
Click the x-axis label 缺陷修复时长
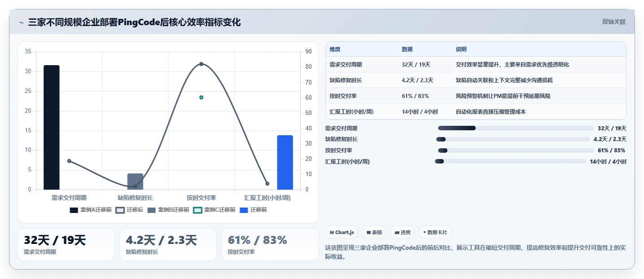pos(135,198)
